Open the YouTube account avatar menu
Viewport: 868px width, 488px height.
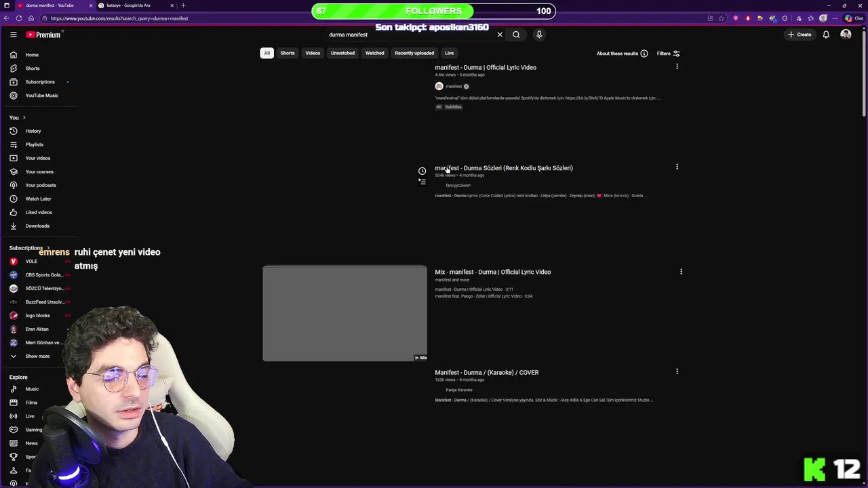click(x=846, y=35)
